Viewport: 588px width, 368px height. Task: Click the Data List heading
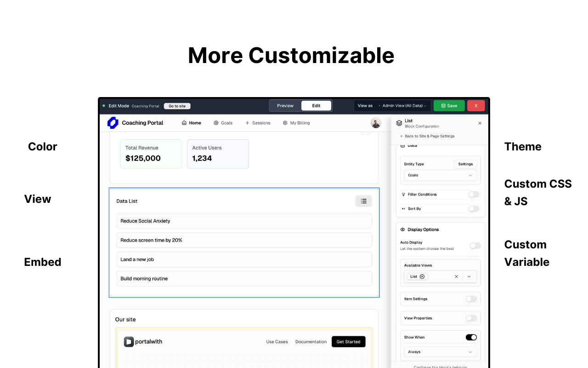pyautogui.click(x=127, y=201)
